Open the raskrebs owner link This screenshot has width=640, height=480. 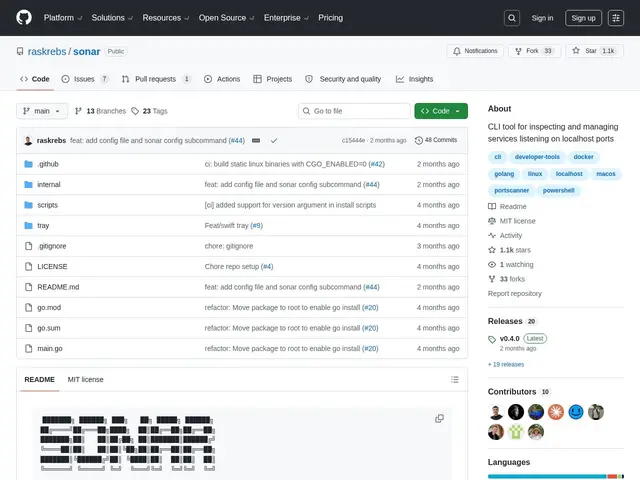[x=47, y=51]
